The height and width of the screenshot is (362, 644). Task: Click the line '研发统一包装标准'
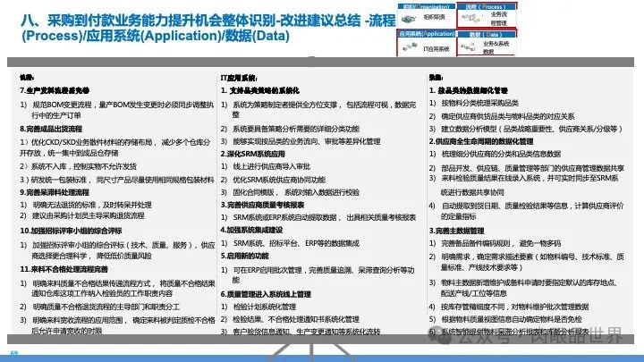[x=116, y=180]
